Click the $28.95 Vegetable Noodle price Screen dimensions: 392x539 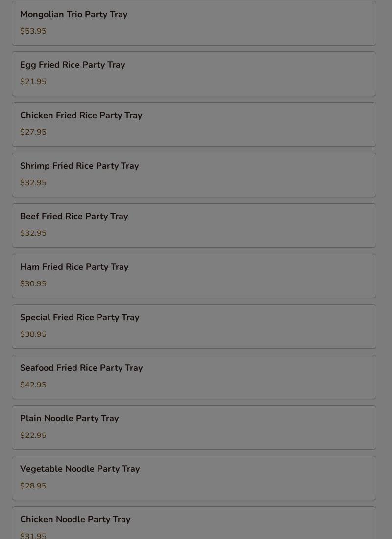point(33,486)
